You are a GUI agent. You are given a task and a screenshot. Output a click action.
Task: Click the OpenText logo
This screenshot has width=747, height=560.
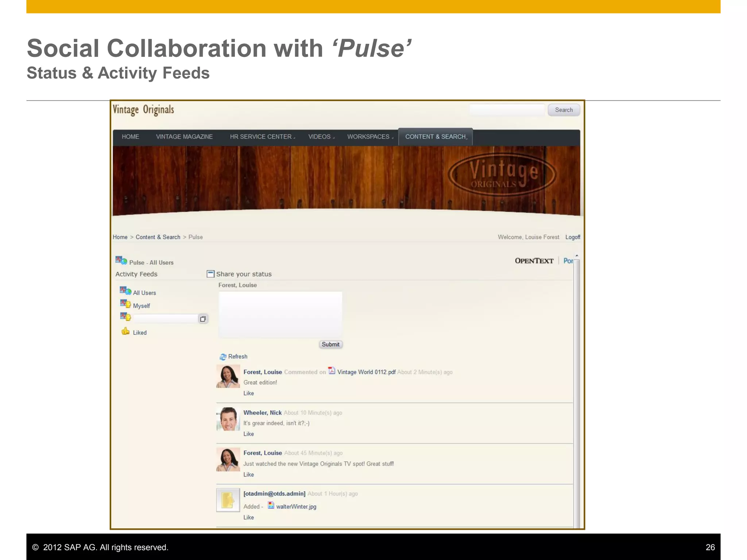tap(534, 261)
